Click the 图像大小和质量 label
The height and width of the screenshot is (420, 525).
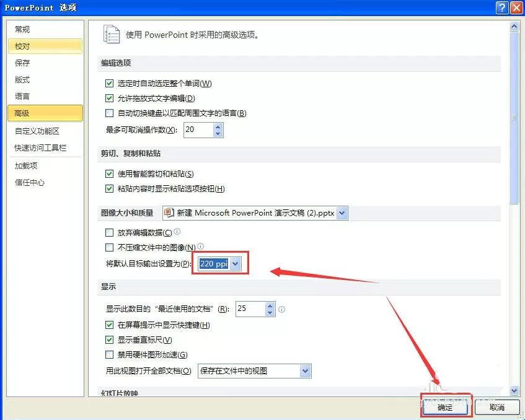point(127,213)
